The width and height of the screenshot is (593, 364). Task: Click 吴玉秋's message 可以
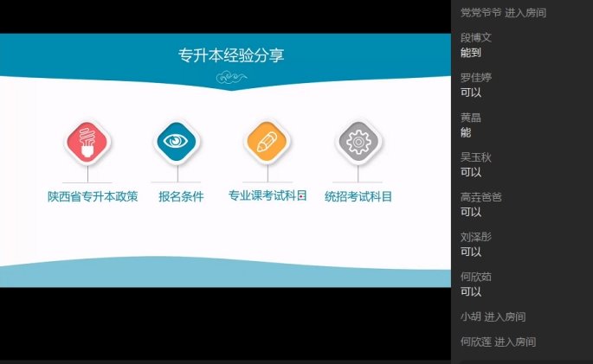click(471, 172)
